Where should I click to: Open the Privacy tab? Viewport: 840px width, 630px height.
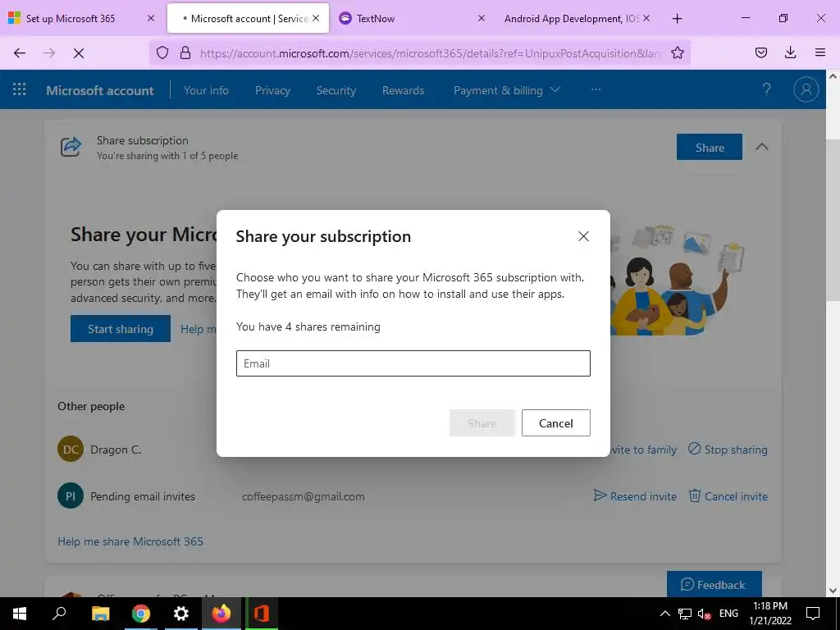pyautogui.click(x=272, y=90)
